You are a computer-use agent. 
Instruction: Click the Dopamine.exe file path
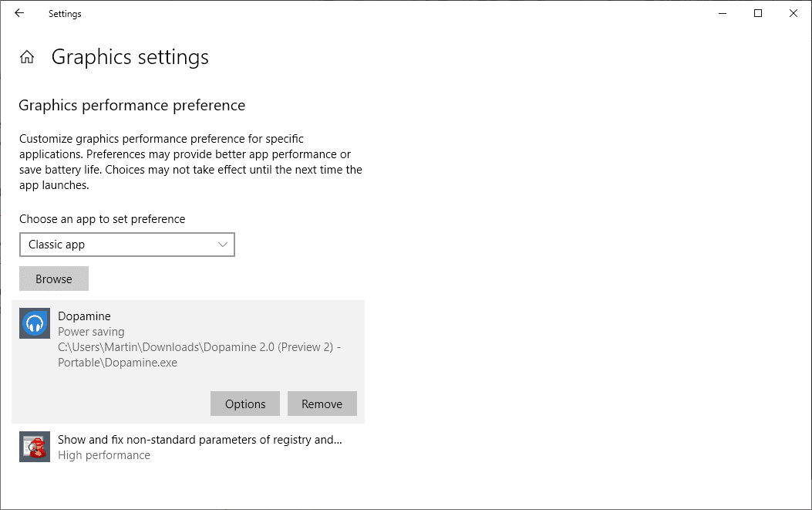199,355
